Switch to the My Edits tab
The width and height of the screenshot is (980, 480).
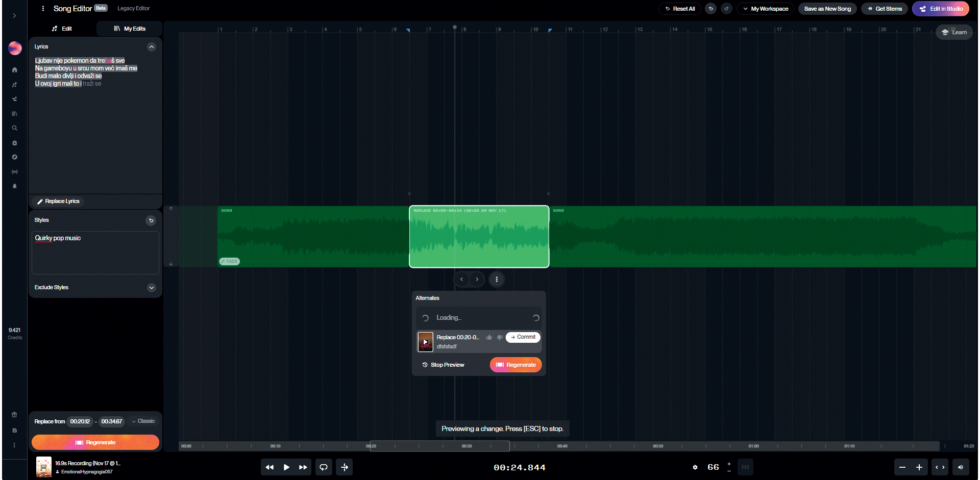pyautogui.click(x=130, y=29)
